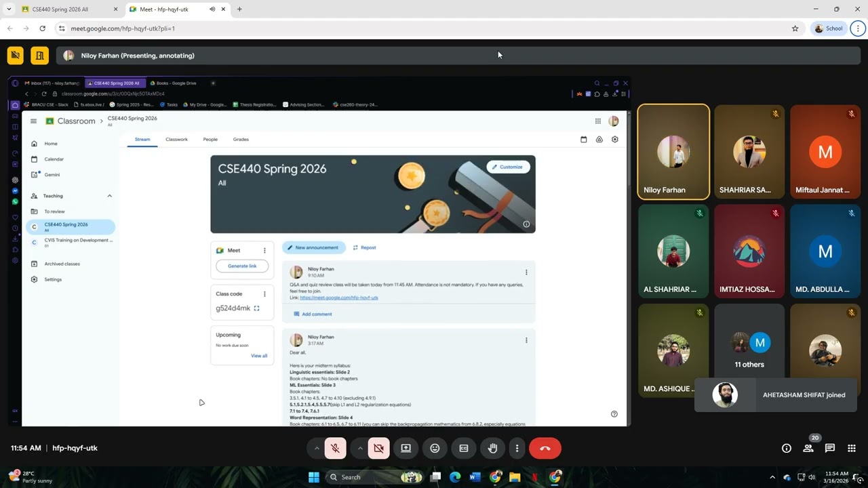
Task: Open the Chrome tab search dropdown
Action: 9,9
